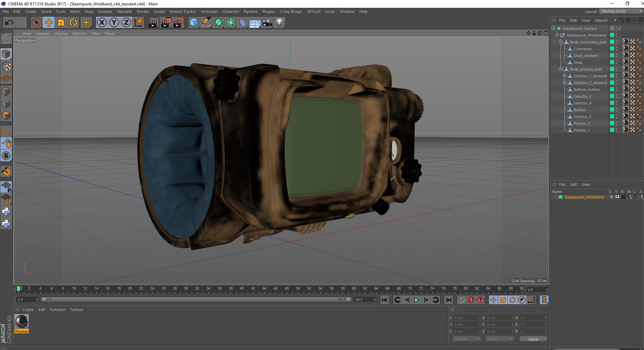Image resolution: width=644 pixels, height=350 pixels.
Task: Toggle position keyframe recording
Action: [x=493, y=300]
